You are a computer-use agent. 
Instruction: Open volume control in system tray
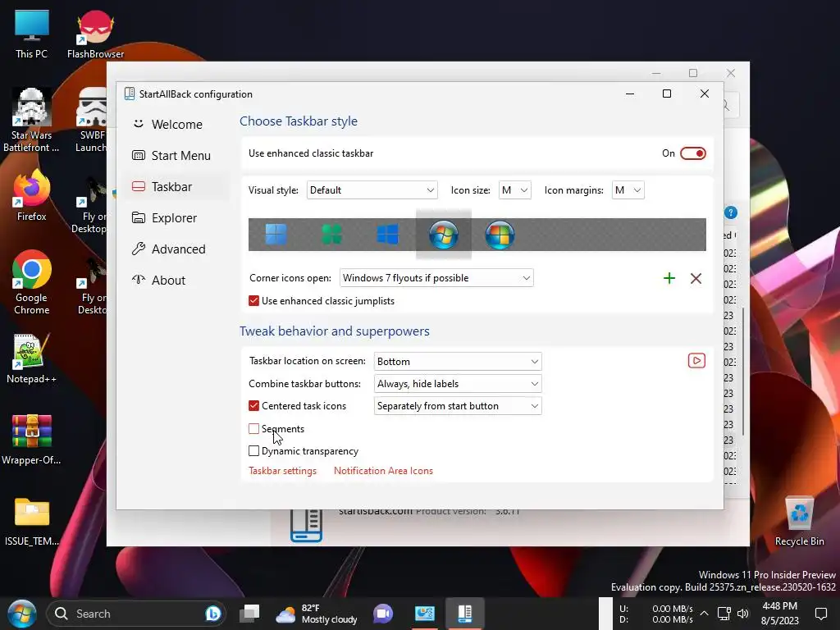[x=742, y=614]
